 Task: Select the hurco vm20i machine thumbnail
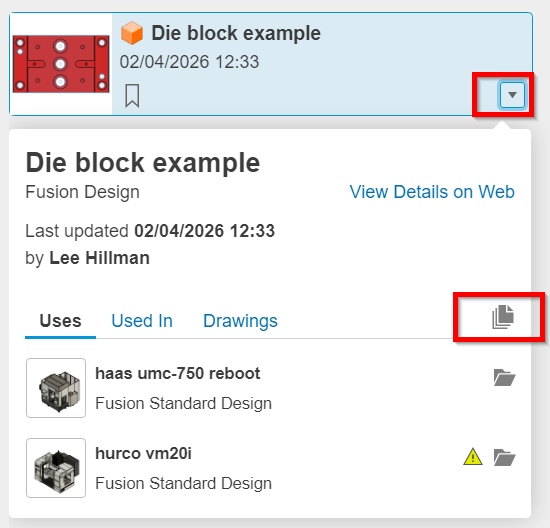(x=56, y=468)
